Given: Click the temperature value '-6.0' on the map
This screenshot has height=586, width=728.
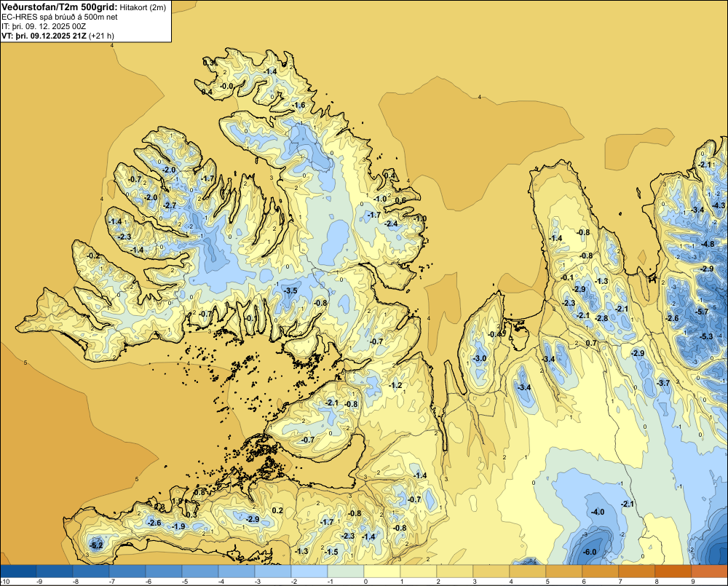Looking at the screenshot, I should [589, 552].
